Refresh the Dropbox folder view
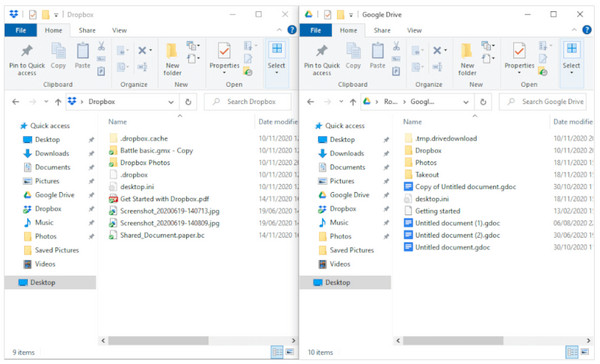600x364 pixels. click(x=188, y=102)
